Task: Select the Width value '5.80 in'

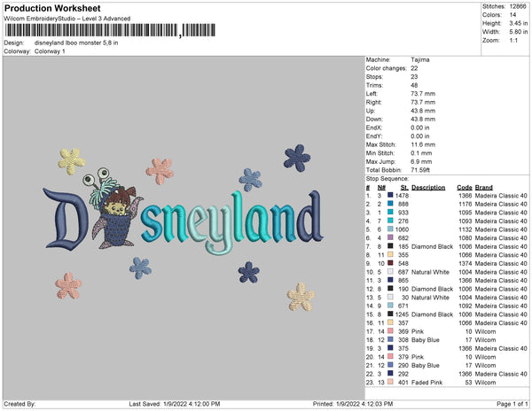Action: tap(519, 32)
